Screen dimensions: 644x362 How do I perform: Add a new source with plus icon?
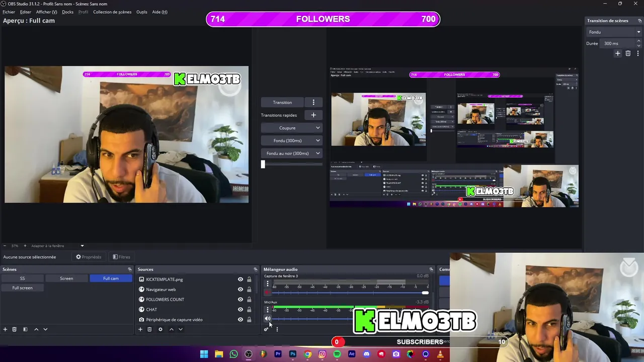140,329
